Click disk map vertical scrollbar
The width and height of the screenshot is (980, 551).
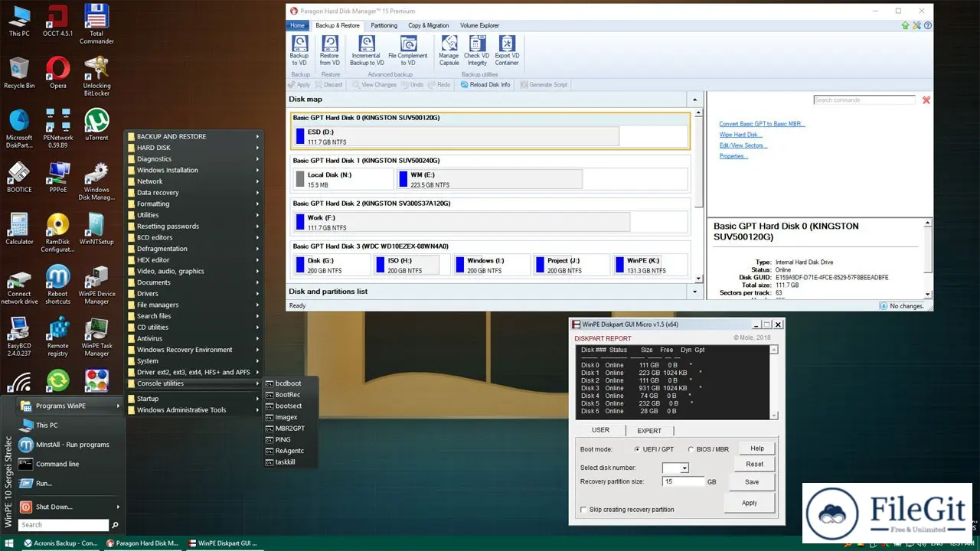point(697,195)
